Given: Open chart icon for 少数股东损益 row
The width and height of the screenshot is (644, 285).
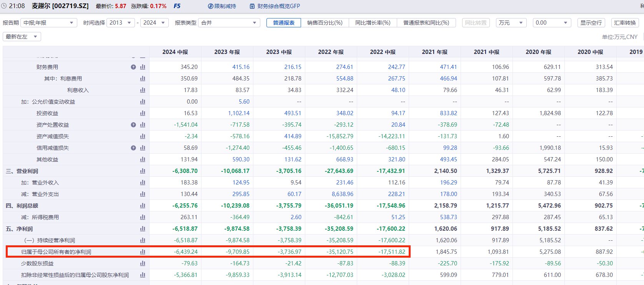Looking at the screenshot, I should [143, 263].
